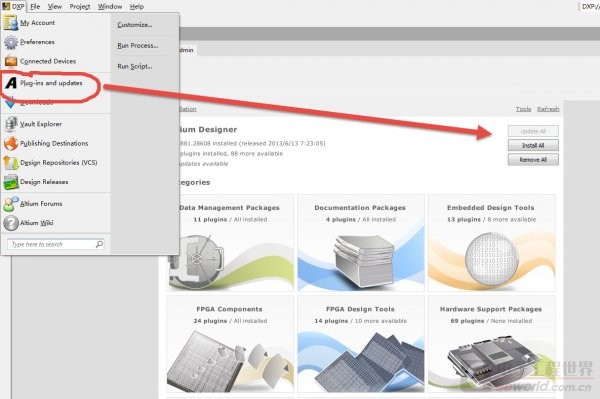This screenshot has height=399, width=600.
Task: Click the Remove All button
Action: [x=533, y=160]
